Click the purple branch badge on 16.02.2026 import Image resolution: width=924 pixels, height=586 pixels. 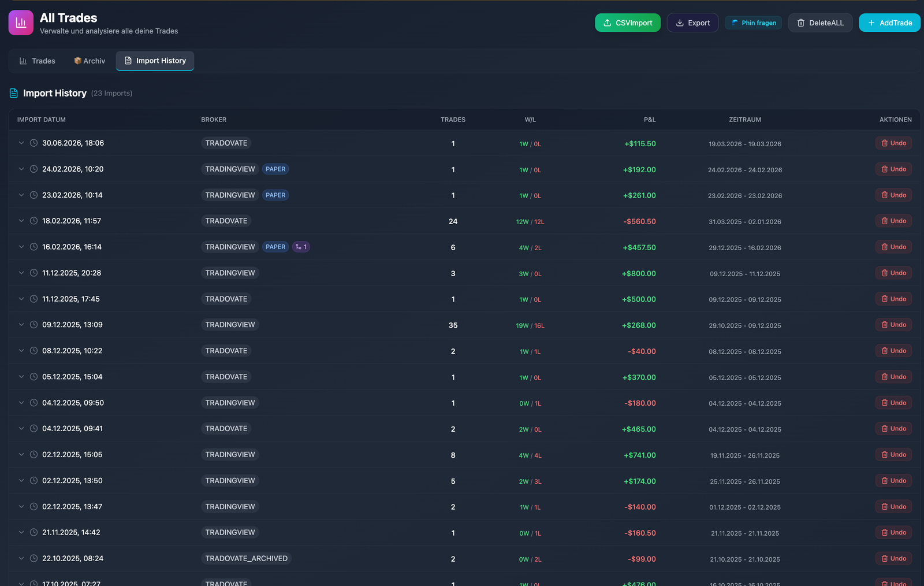click(x=301, y=247)
